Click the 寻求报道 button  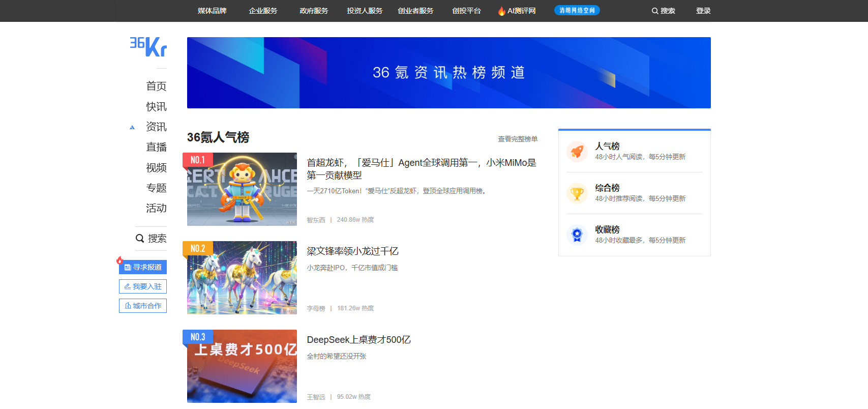coord(143,267)
